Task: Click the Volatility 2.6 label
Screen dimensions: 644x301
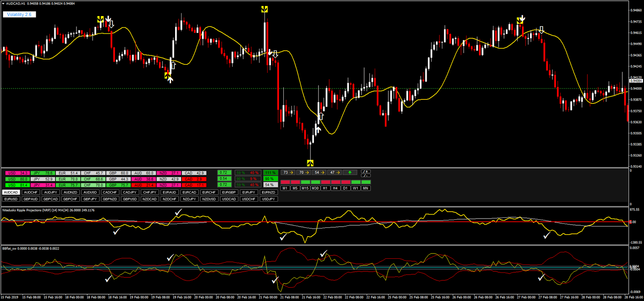Action: pyautogui.click(x=19, y=14)
